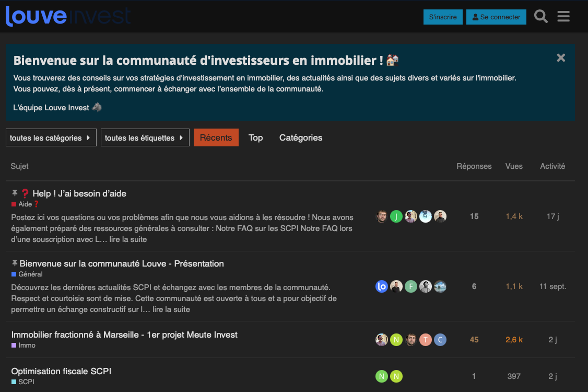Viewport: 588px width, 392px height.
Task: Open 'Bienvenue sur la communauté Louve - Présentation'
Action: click(x=122, y=263)
